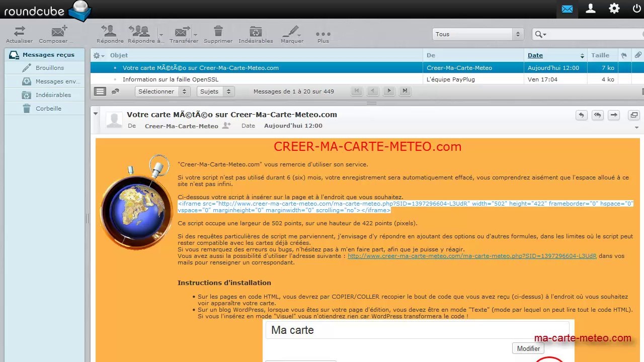Open the Corbeille trash folder
This screenshot has height=362, width=644.
44,109
